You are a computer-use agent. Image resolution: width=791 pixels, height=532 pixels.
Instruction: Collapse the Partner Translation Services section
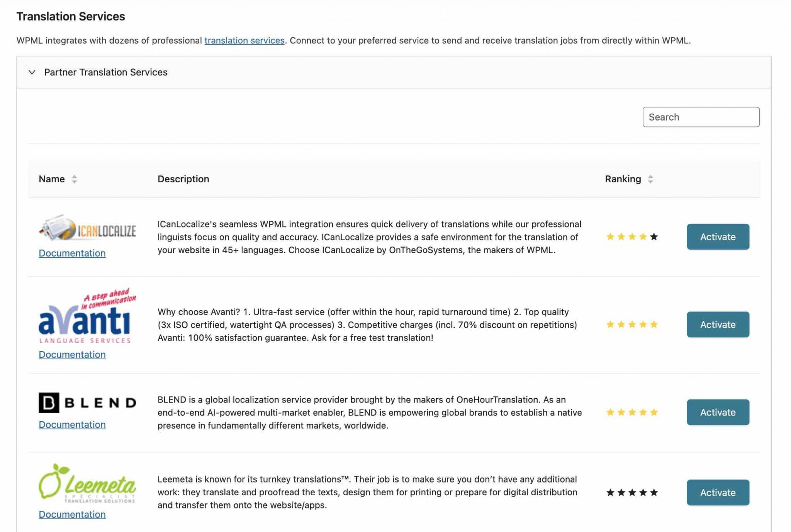32,72
